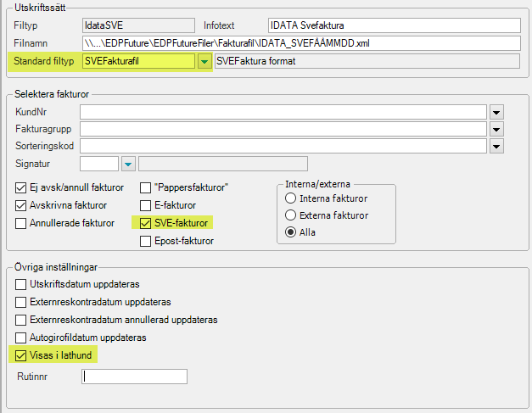Choose the Externa fakturor option
This screenshot has width=532, height=413.
tap(290, 215)
